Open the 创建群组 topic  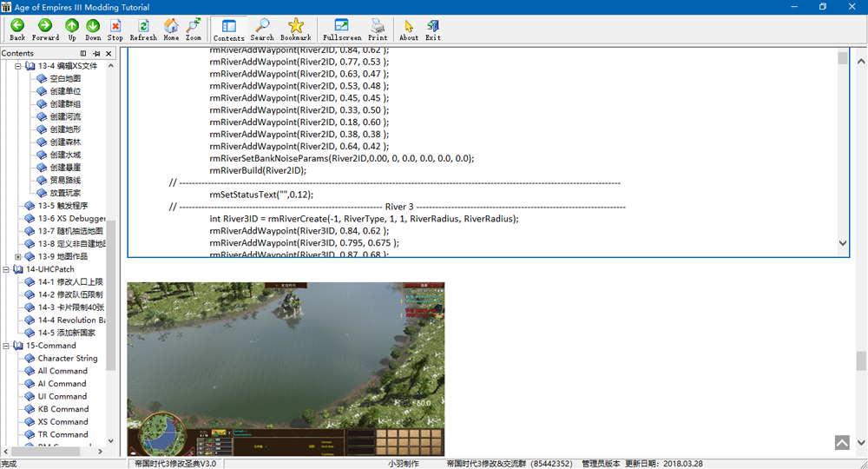click(x=65, y=104)
